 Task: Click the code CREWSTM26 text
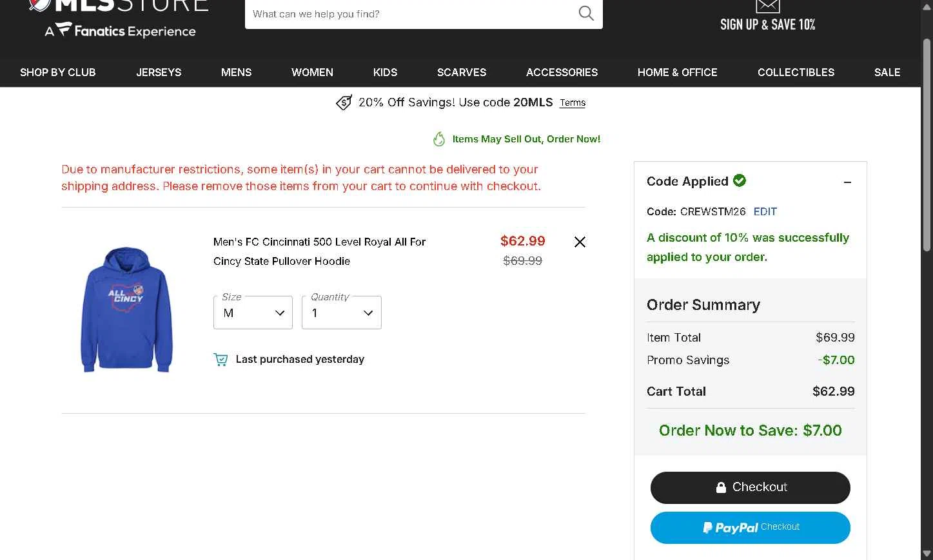click(x=712, y=211)
